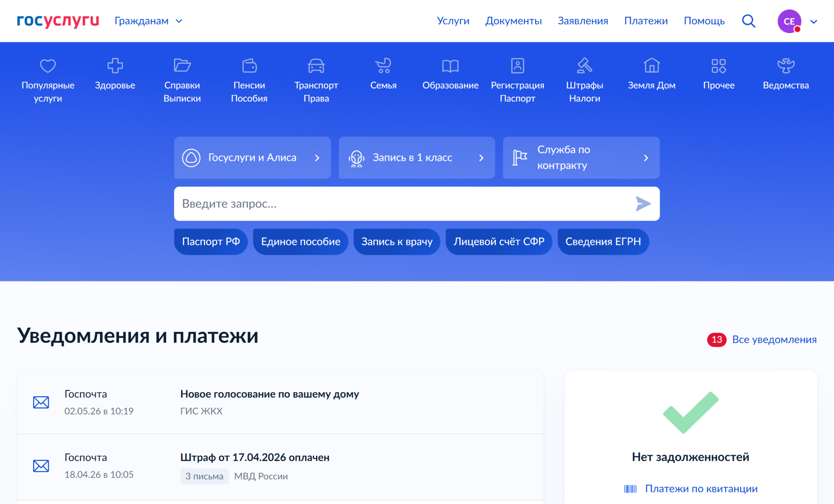Click the flag icon on Служба по контракту

tap(520, 158)
